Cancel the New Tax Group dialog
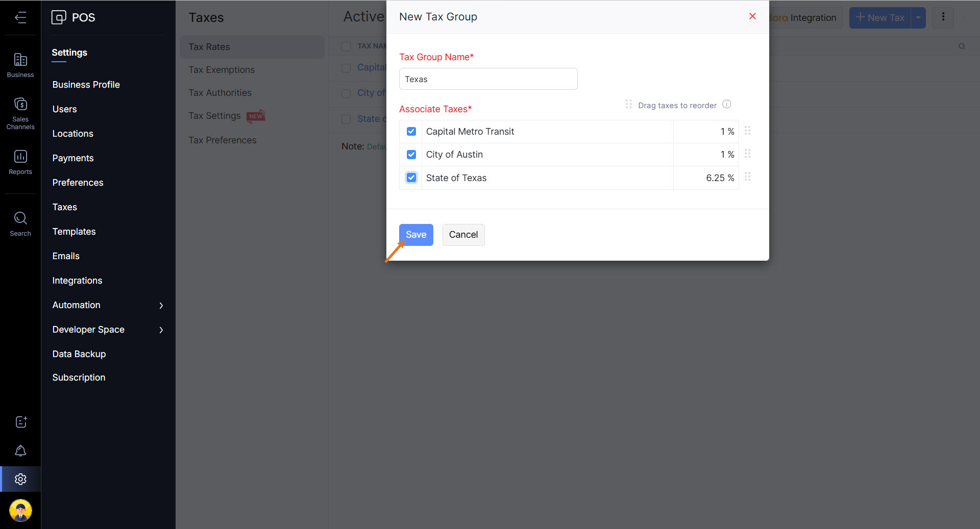 click(x=463, y=235)
